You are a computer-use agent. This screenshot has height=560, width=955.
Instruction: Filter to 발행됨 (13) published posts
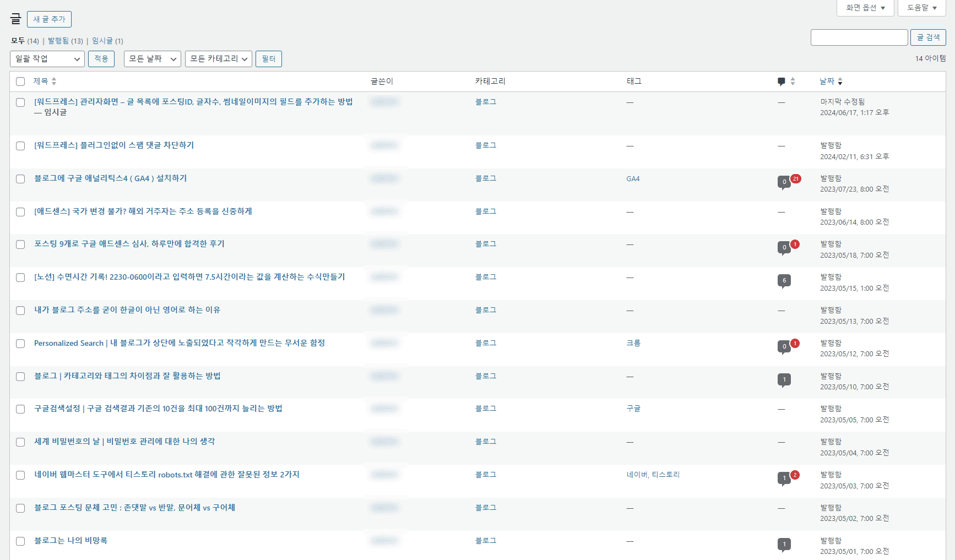[66, 41]
